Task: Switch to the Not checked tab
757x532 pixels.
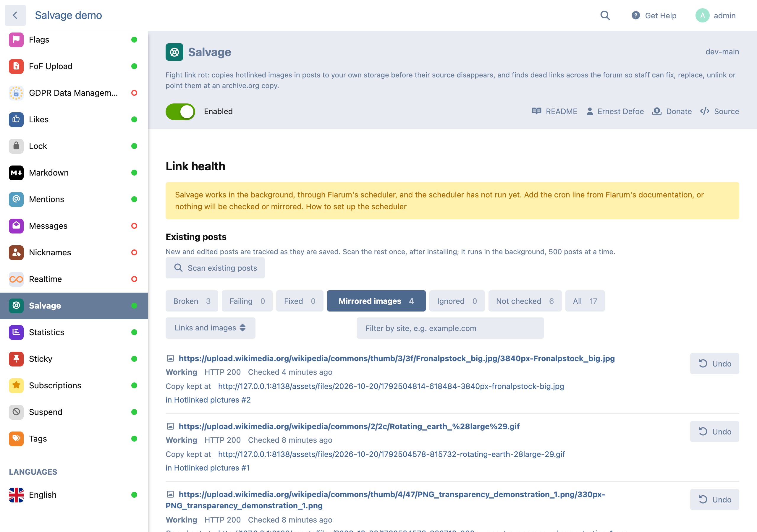Action: pos(525,301)
